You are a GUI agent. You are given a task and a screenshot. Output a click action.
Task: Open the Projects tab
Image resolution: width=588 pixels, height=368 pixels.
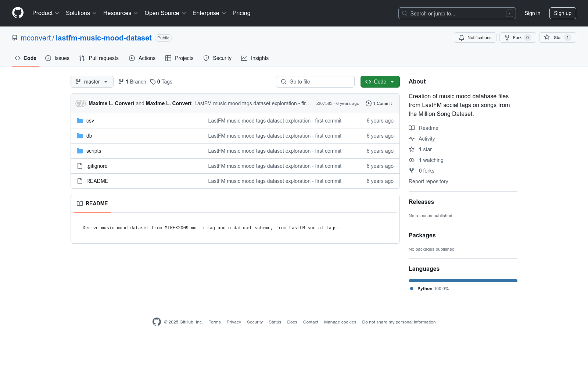(179, 58)
